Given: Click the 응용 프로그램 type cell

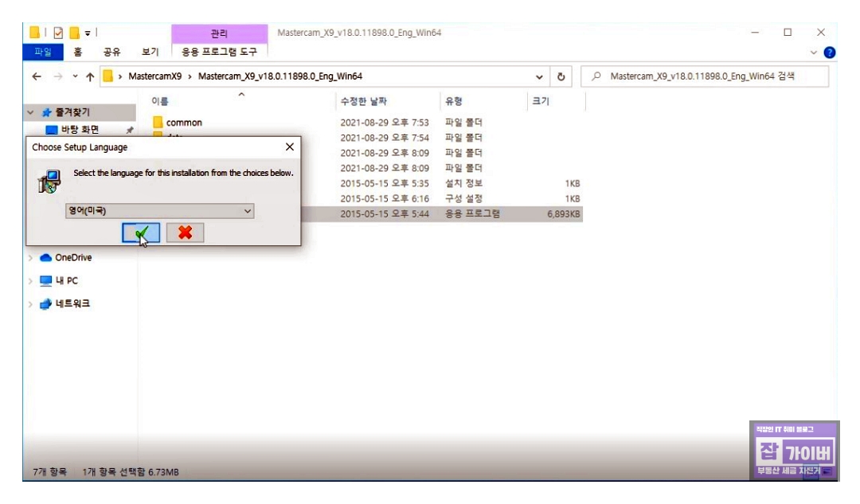Looking at the screenshot, I should (x=472, y=214).
